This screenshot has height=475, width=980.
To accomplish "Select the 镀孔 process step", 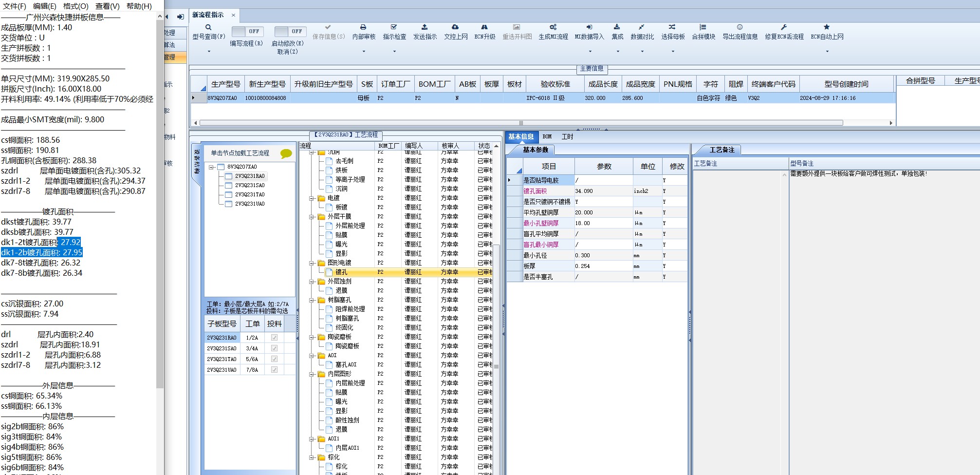I will [341, 272].
